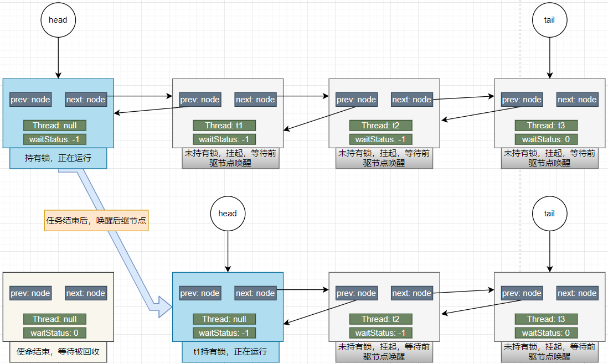Click 'waitStatus: -1' in the upper head node

[55, 139]
